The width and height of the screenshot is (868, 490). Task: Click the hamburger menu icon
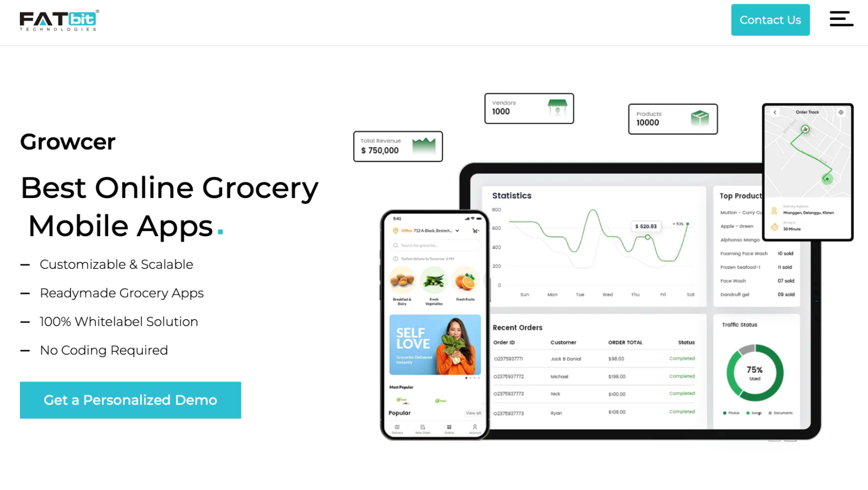pos(841,20)
